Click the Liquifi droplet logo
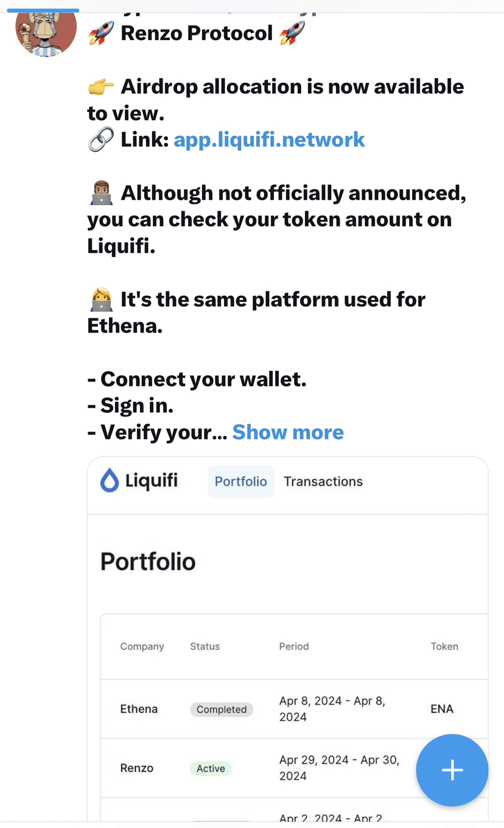The height and width of the screenshot is (828, 504). 110,480
